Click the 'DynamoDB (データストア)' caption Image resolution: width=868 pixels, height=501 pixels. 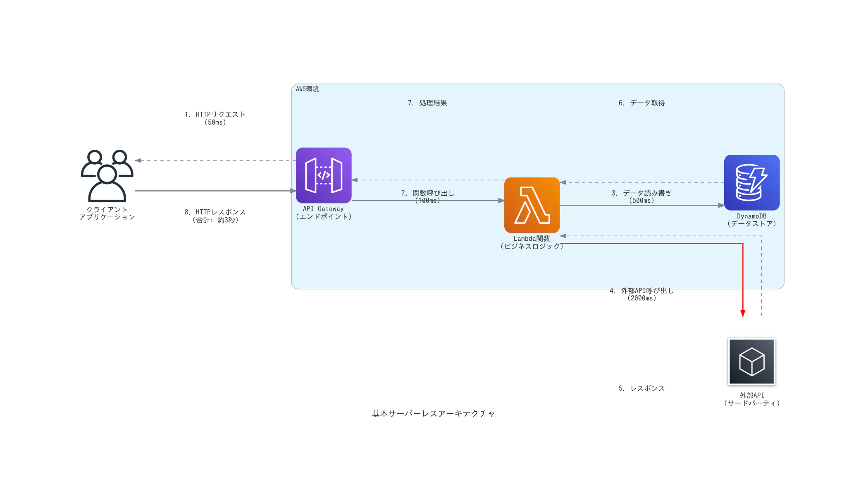752,220
